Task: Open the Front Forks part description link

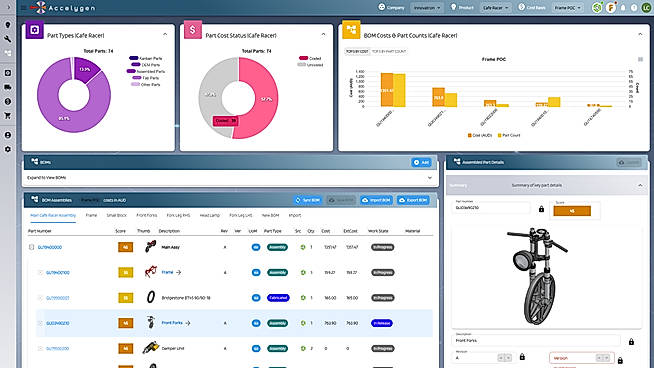Action: [x=172, y=323]
